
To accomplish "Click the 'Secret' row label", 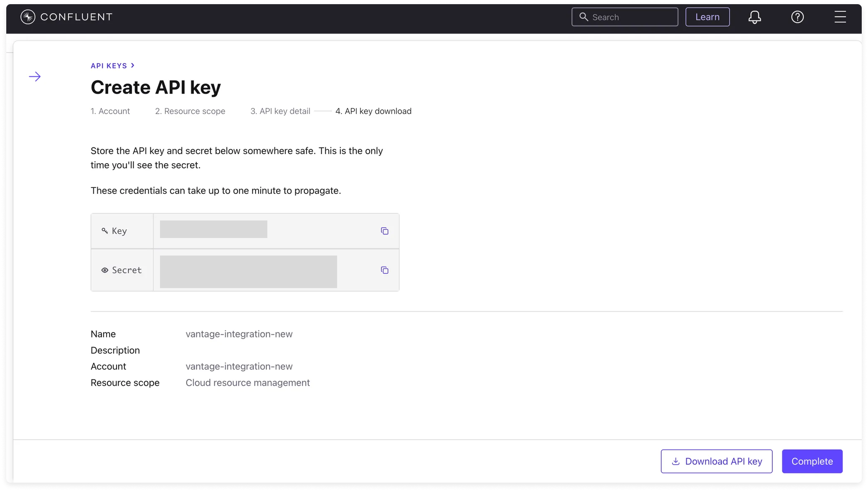I will pos(127,270).
